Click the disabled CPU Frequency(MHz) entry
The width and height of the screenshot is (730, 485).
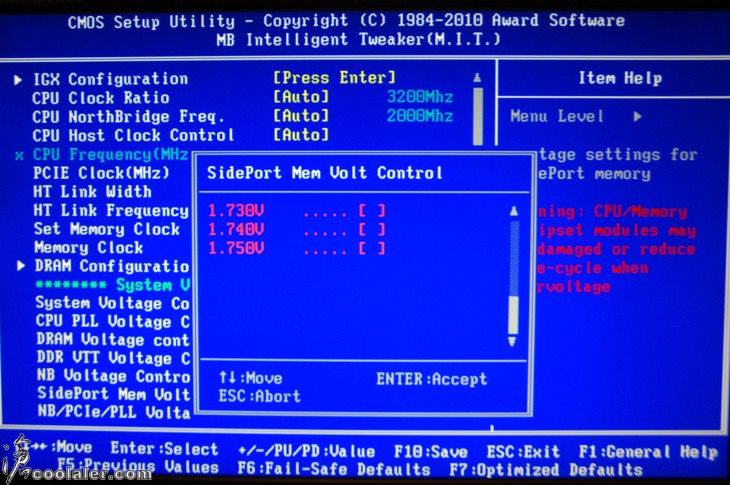pos(111,155)
